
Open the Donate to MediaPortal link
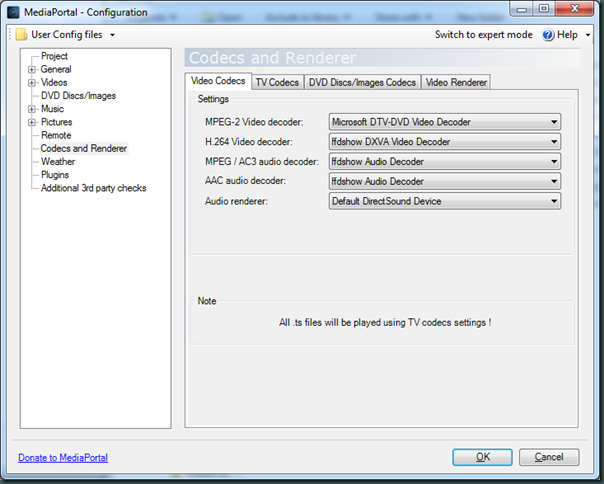point(63,457)
